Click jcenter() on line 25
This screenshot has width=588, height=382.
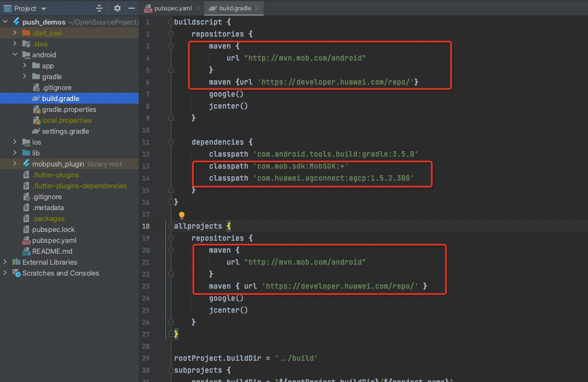(228, 310)
